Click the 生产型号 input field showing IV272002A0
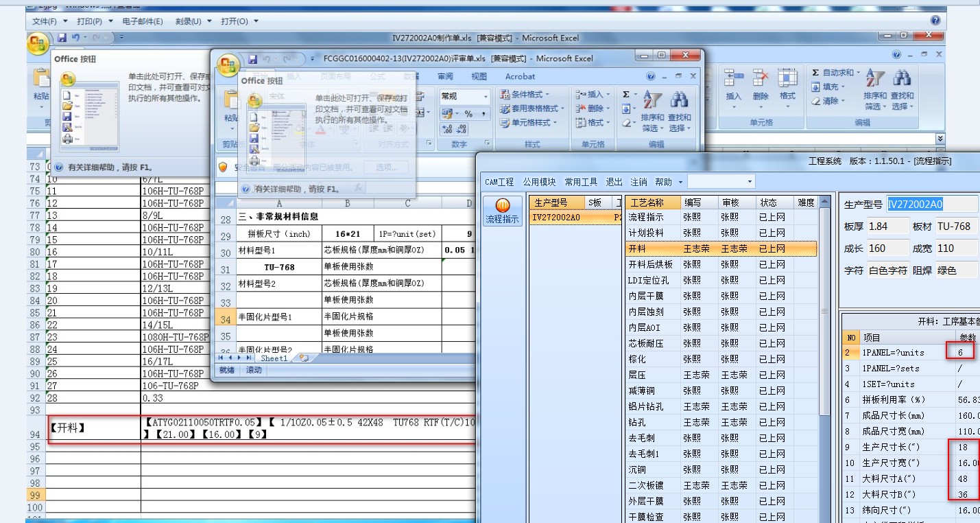The width and height of the screenshot is (980, 523). click(x=932, y=204)
